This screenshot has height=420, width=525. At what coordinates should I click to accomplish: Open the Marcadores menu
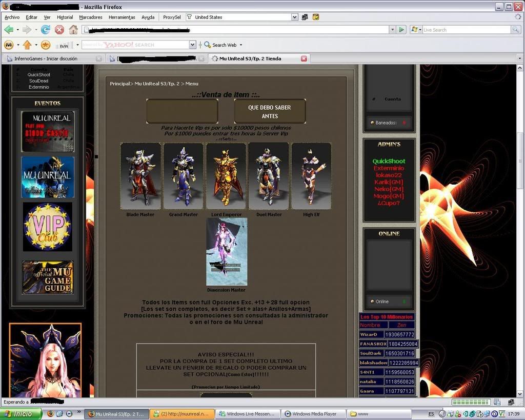pos(91,17)
